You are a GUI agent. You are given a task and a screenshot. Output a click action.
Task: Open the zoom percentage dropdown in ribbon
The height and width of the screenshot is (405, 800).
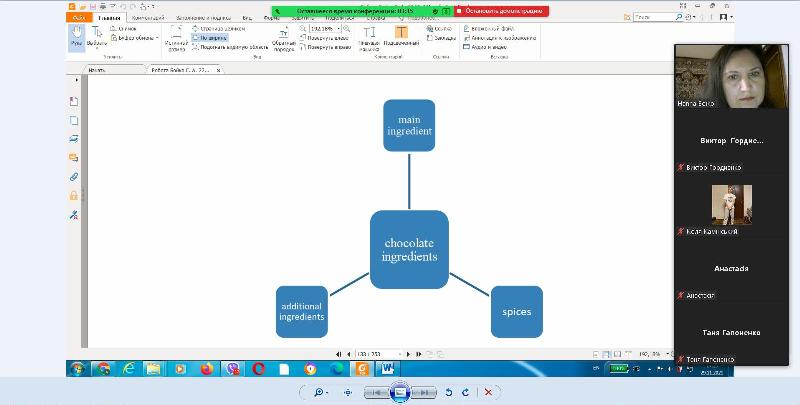click(x=339, y=29)
